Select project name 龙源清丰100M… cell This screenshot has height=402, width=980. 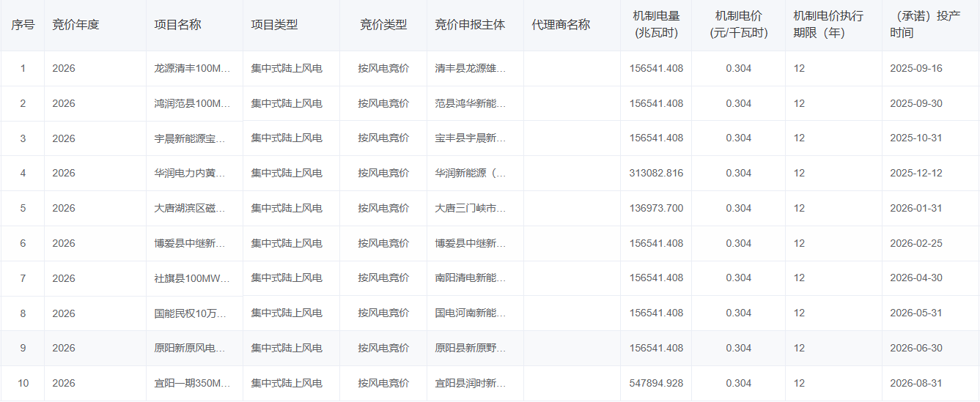click(x=193, y=69)
